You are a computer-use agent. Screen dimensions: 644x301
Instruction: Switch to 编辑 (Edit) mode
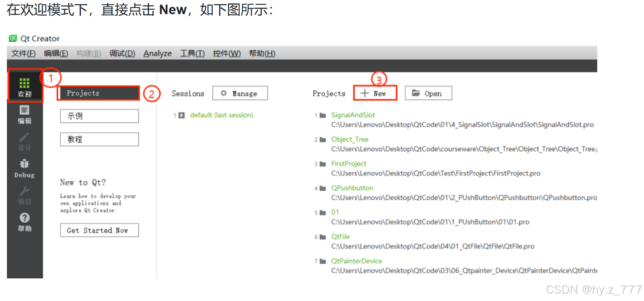click(25, 115)
